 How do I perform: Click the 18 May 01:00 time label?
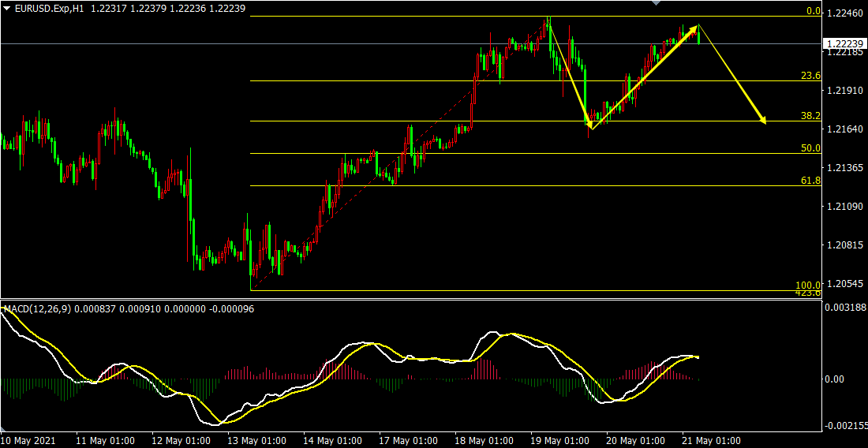click(485, 441)
